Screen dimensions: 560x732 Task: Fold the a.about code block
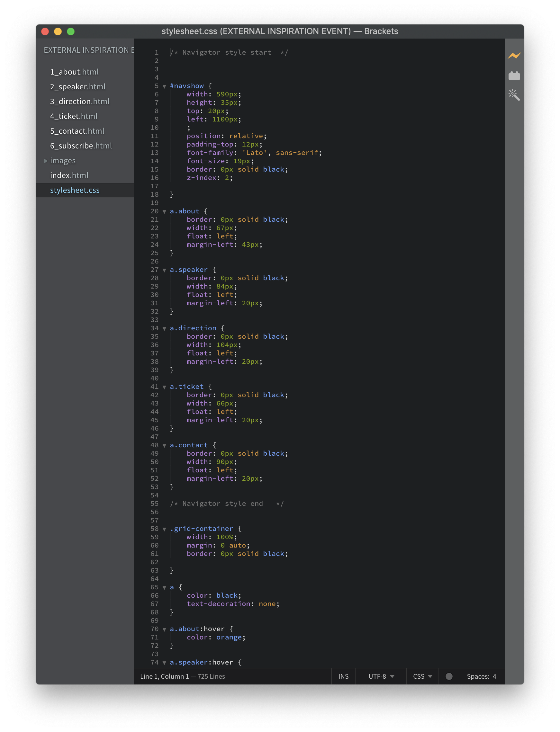pos(164,211)
